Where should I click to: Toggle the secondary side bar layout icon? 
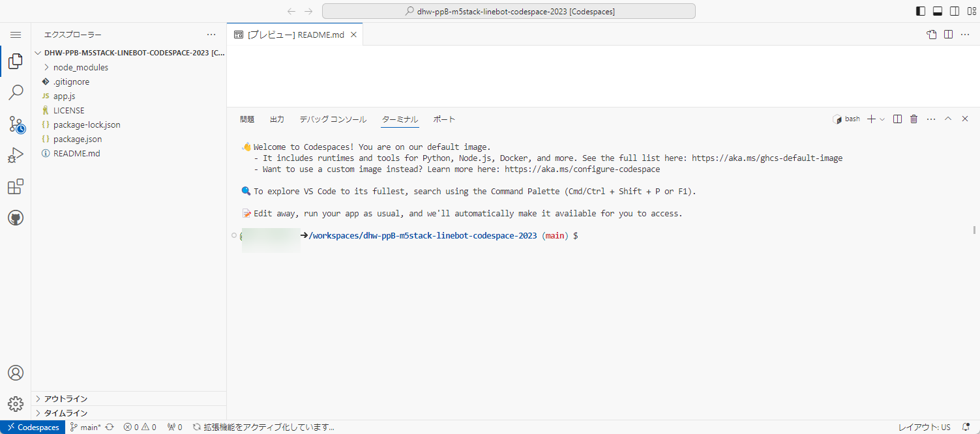[955, 11]
